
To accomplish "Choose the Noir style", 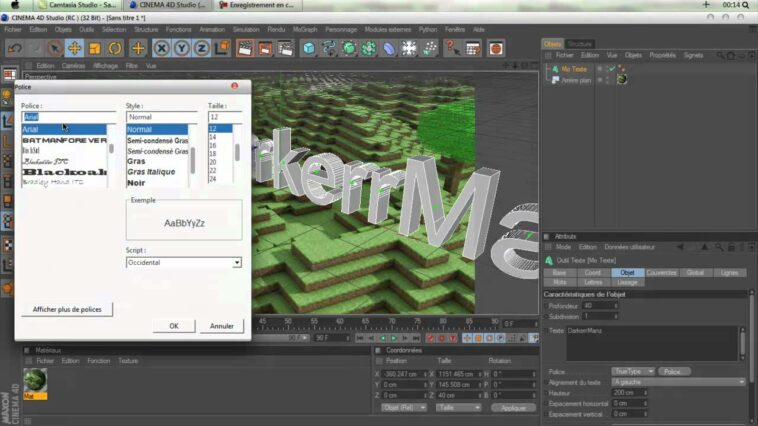I will [x=136, y=183].
